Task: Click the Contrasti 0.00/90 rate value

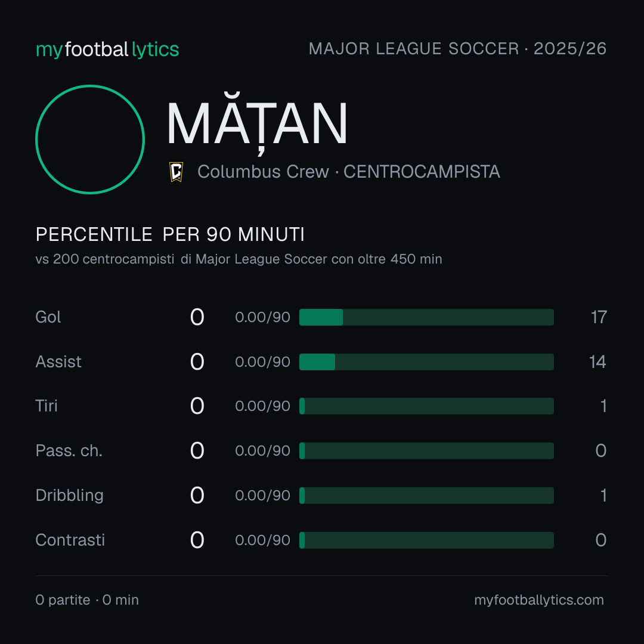Action: point(262,540)
